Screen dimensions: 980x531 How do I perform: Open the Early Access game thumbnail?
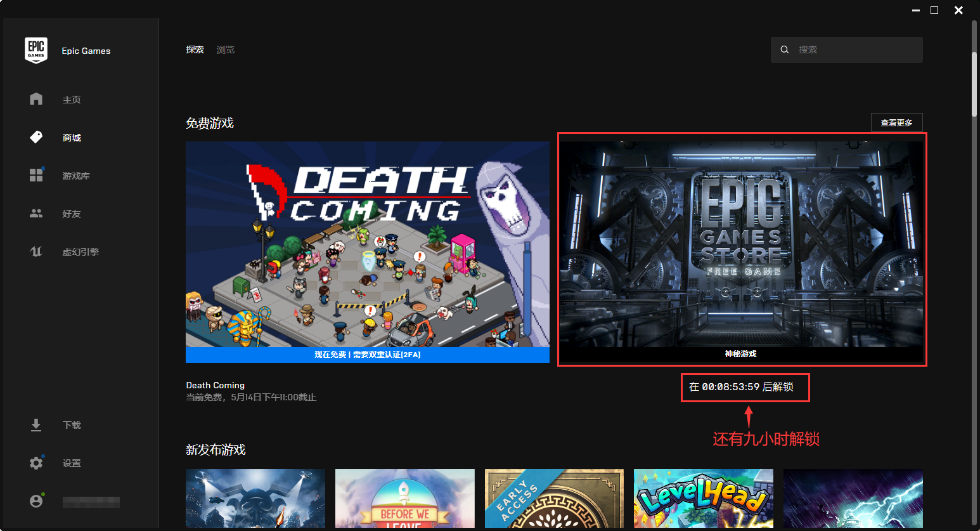(555, 498)
